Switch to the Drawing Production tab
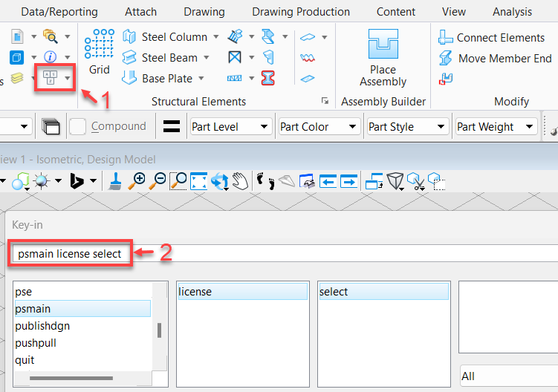Screen dimensions: 558x392 (x=301, y=12)
